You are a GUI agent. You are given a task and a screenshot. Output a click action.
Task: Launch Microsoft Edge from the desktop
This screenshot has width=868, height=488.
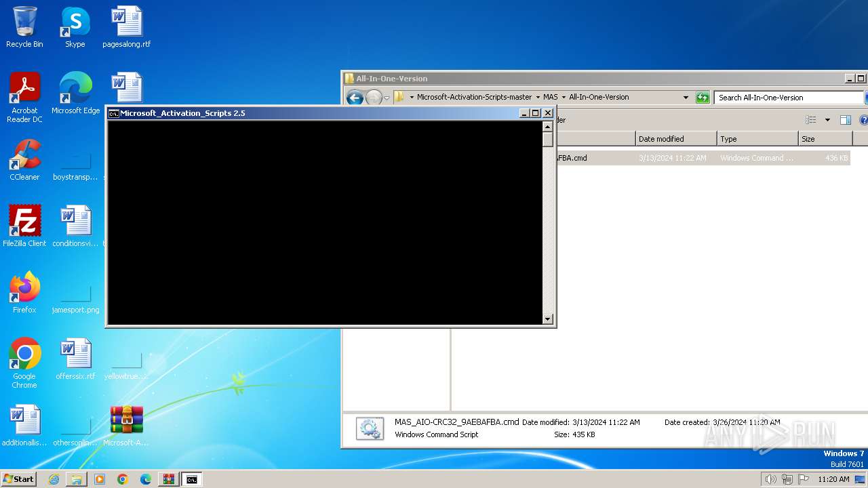pos(75,94)
